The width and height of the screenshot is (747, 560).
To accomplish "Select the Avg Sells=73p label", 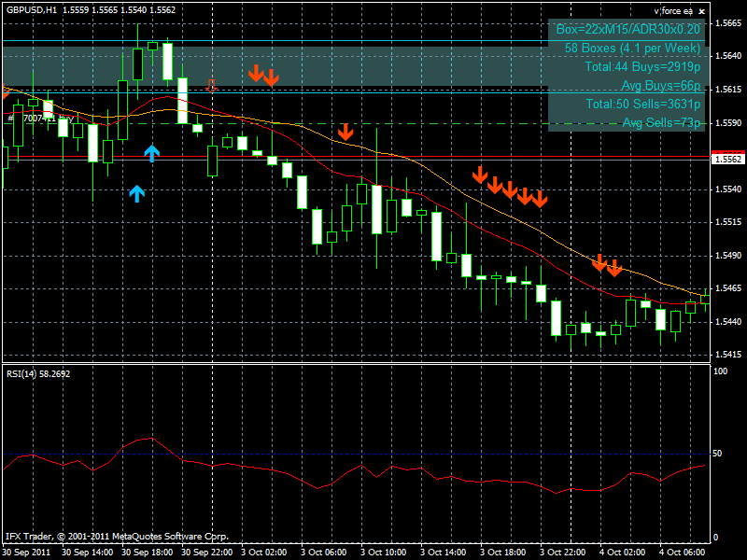I will click(x=661, y=123).
